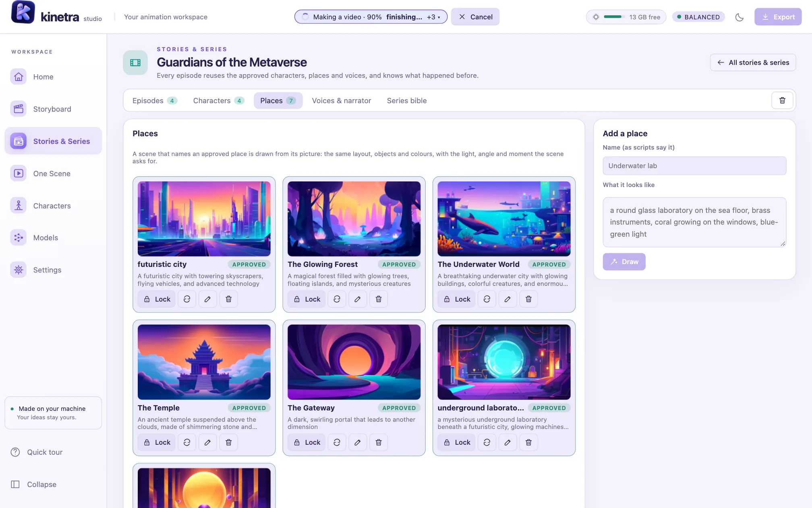Switch to the Episodes tab
Screen dimensions: 812x508
coord(155,100)
